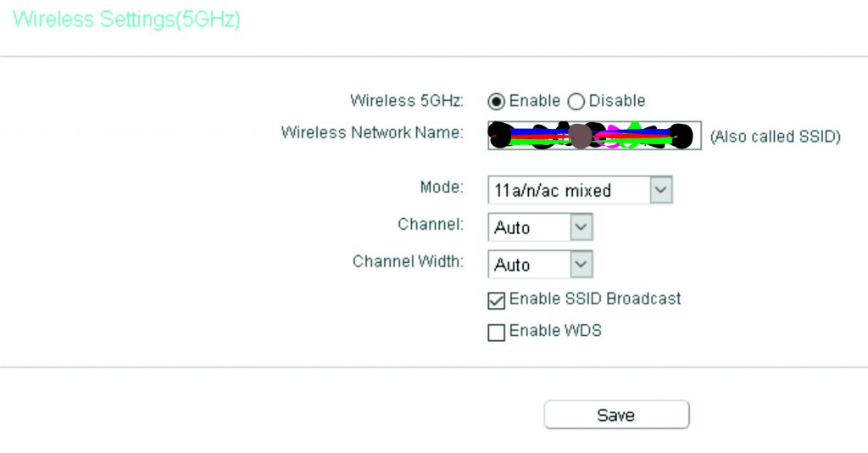Expand the Channel Width dropdown
This screenshot has width=868, height=453.
[540, 264]
